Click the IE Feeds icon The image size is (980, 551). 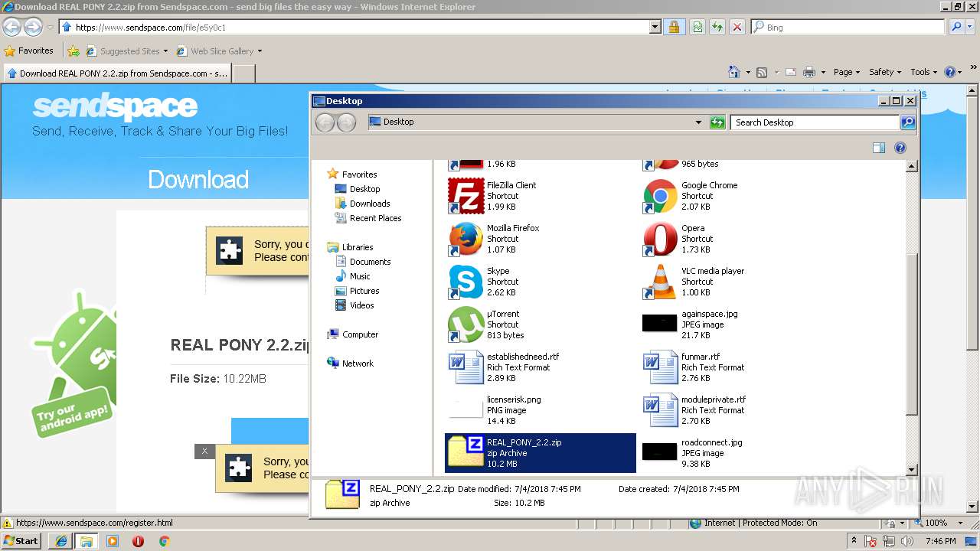pyautogui.click(x=762, y=72)
